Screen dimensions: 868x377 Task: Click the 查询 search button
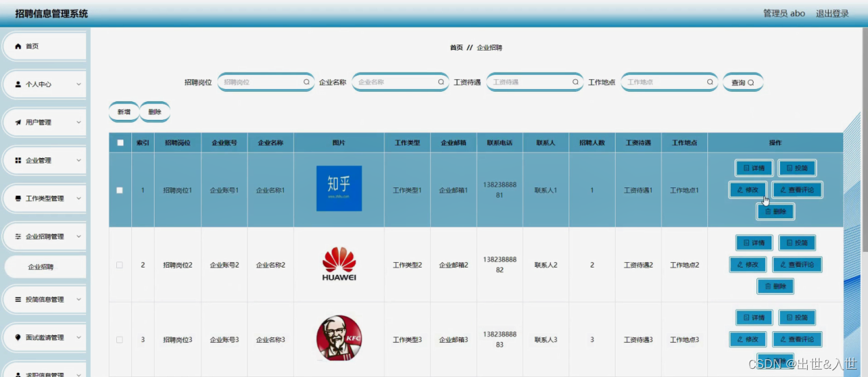pyautogui.click(x=743, y=82)
